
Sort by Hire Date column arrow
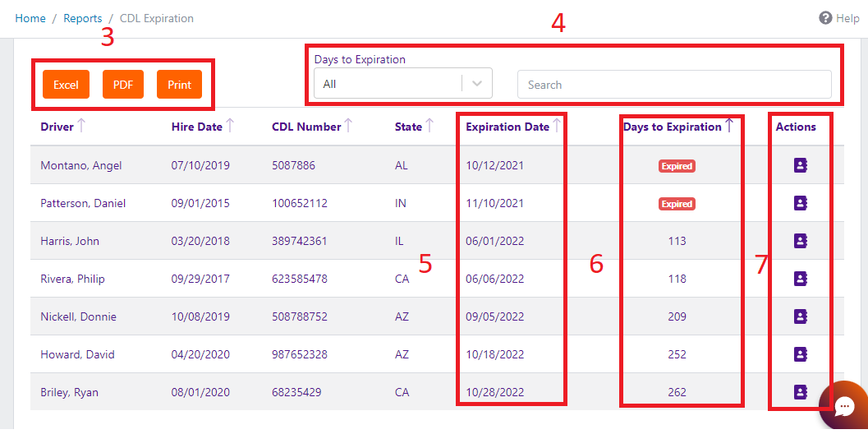(230, 126)
